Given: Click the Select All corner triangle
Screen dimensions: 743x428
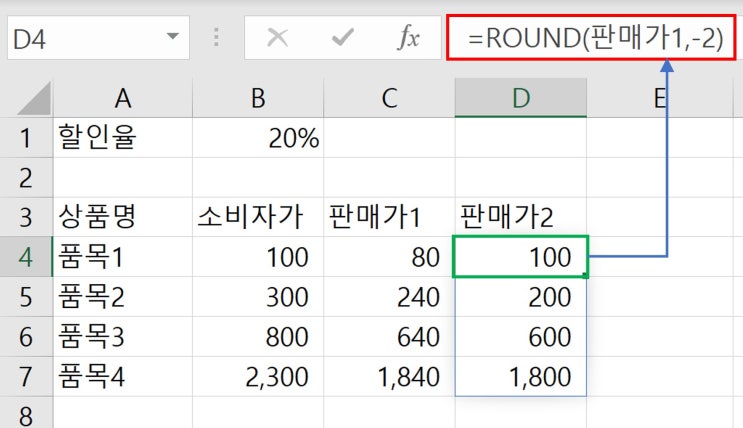Looking at the screenshot, I should [35, 99].
